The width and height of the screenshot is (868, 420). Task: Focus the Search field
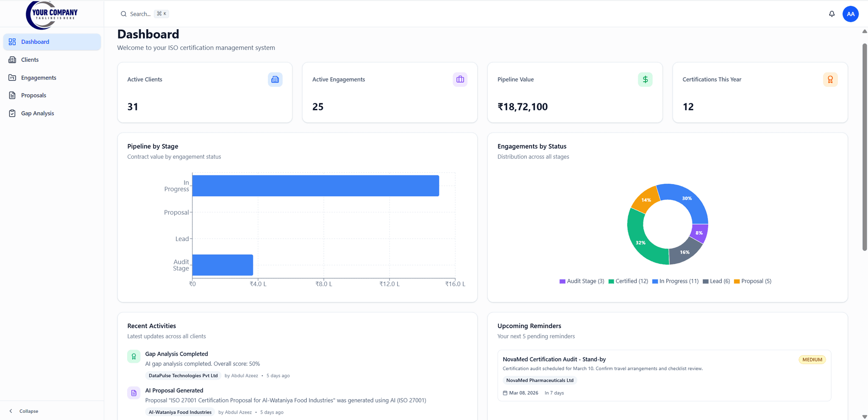(x=145, y=14)
